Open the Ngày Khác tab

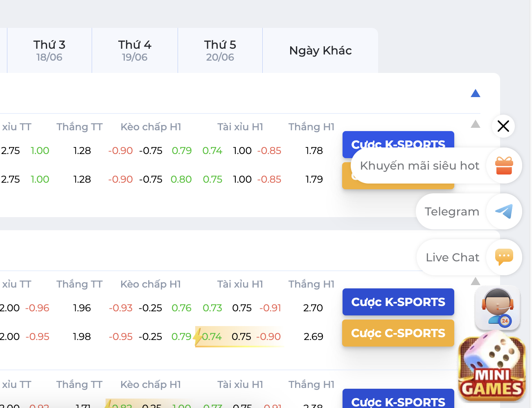(320, 50)
